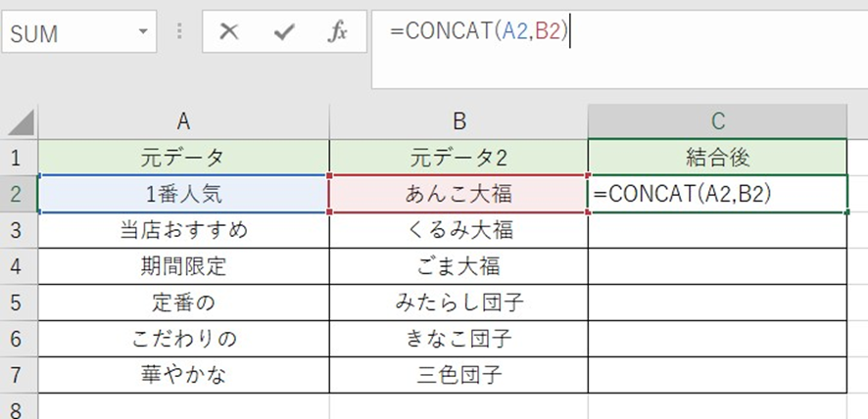Select row 5 header
The image size is (868, 419).
(18, 303)
